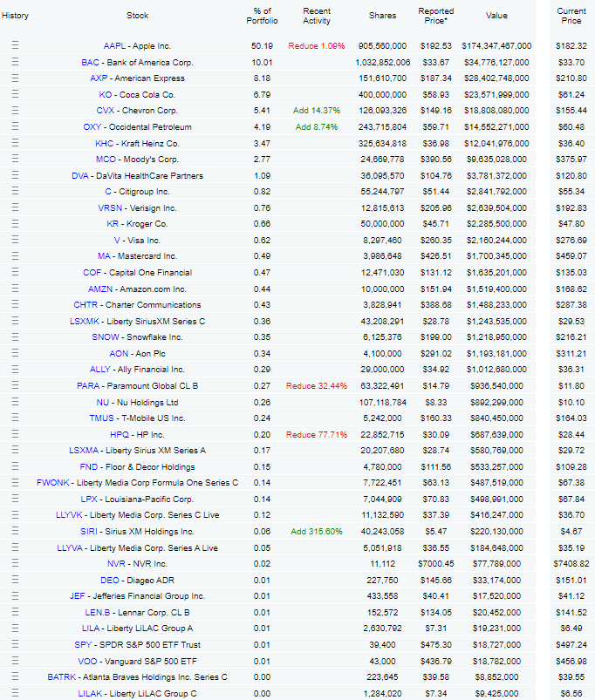
Task: Select the $7408.82 current price cell
Action: coord(571,564)
